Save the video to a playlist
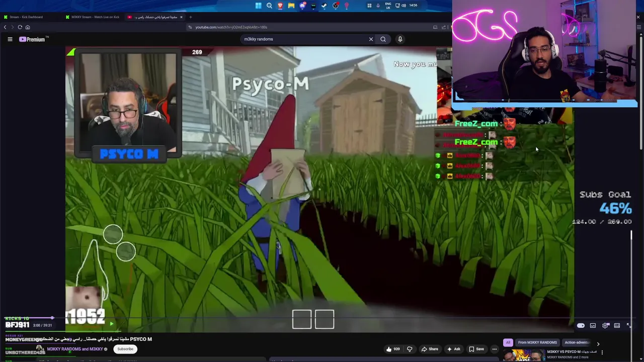 coord(476,349)
